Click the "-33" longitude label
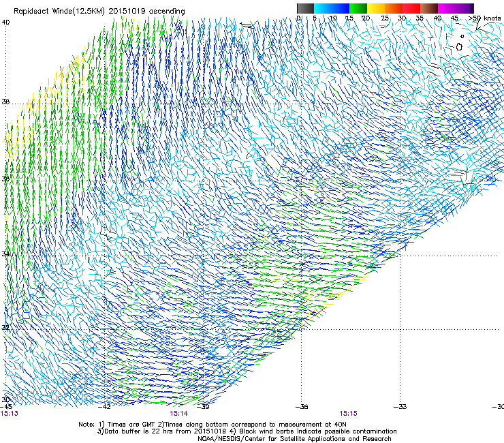Image resolution: width=504 pixels, height=443 pixels. point(400,407)
